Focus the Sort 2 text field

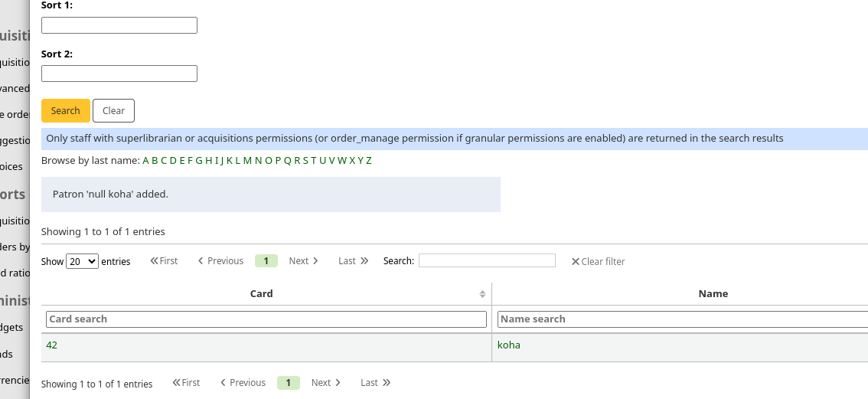click(x=119, y=74)
